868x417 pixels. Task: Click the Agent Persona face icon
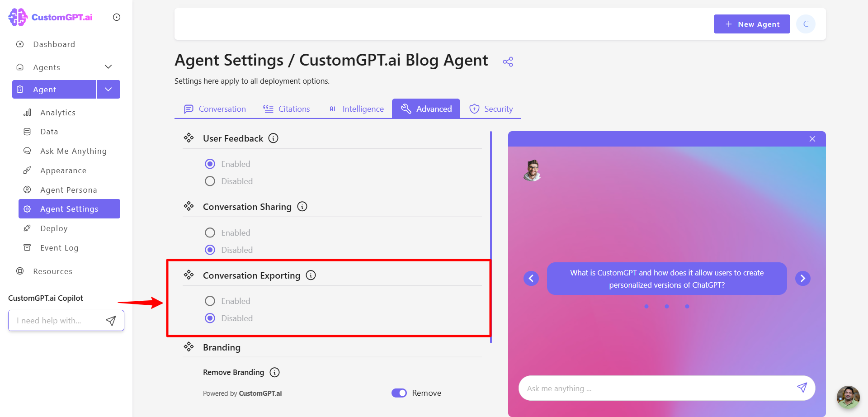(27, 190)
